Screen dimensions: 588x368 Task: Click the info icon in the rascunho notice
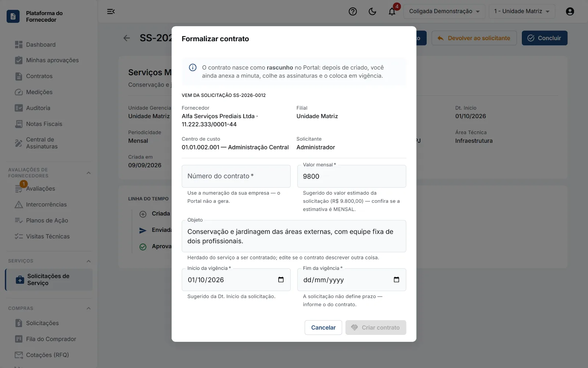[x=193, y=67]
